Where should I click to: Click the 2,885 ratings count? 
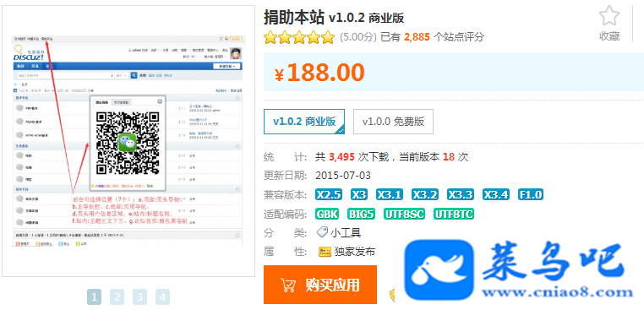point(417,37)
